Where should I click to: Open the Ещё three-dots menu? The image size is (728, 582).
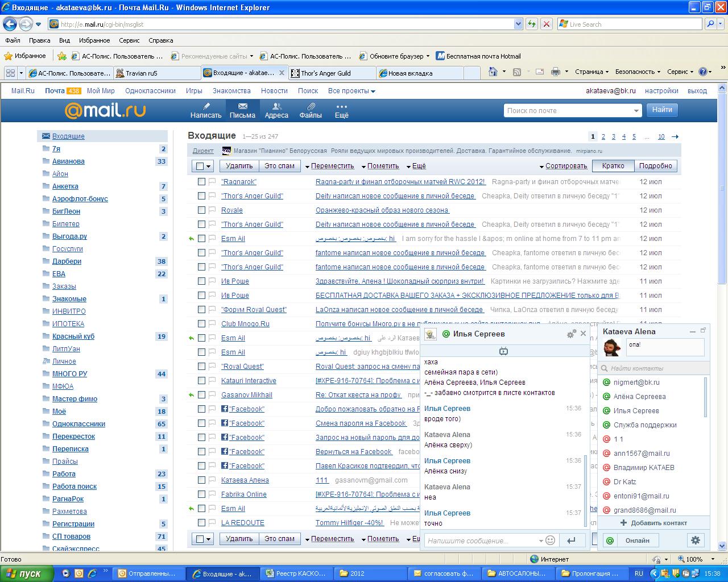click(x=341, y=110)
